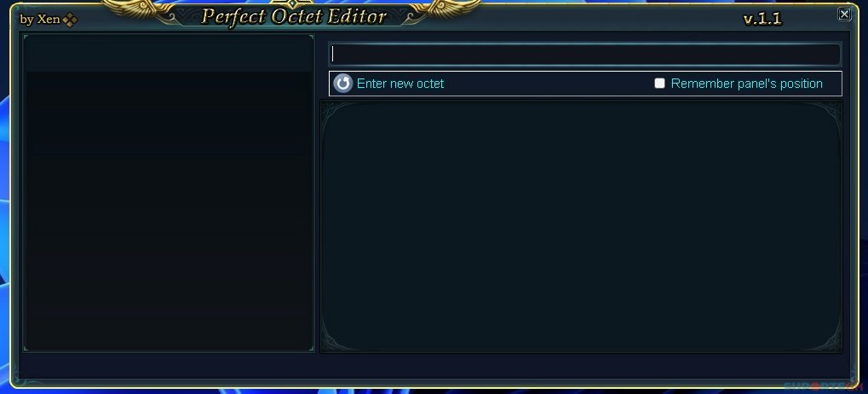Click the circular refresh arrow icon
The height and width of the screenshot is (394, 868).
(x=342, y=84)
